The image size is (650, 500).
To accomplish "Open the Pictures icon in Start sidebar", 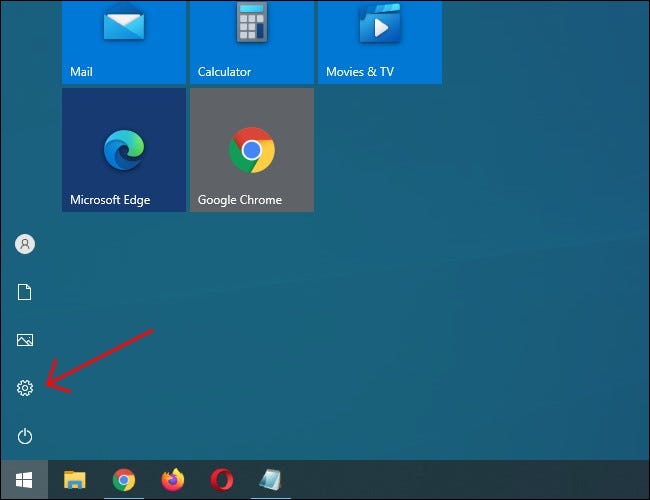I will pyautogui.click(x=25, y=340).
